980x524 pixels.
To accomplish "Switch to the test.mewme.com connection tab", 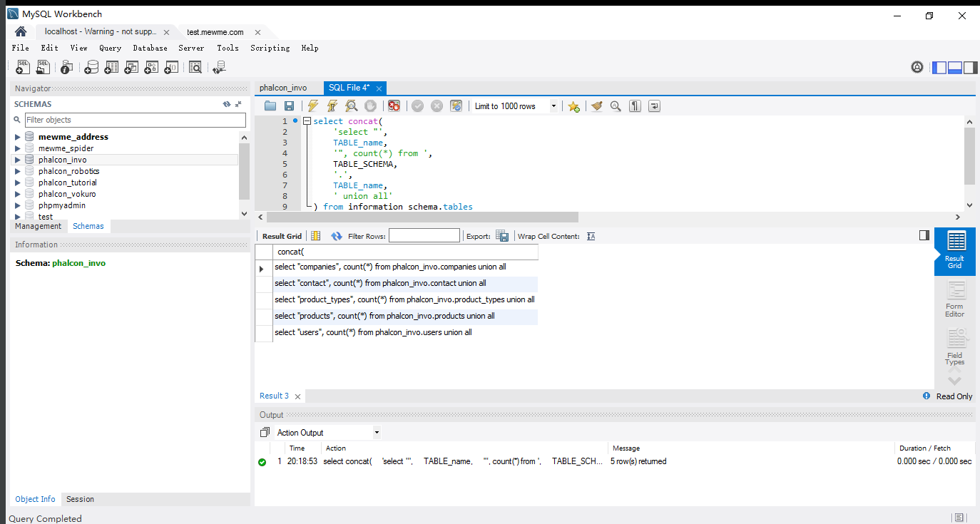I will (215, 32).
